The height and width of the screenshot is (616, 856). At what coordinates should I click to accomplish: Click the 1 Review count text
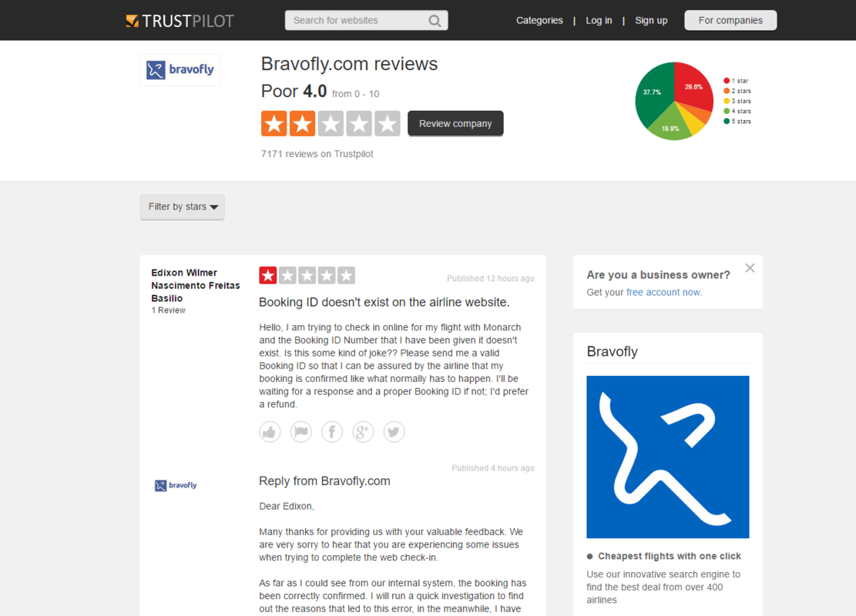pos(168,310)
